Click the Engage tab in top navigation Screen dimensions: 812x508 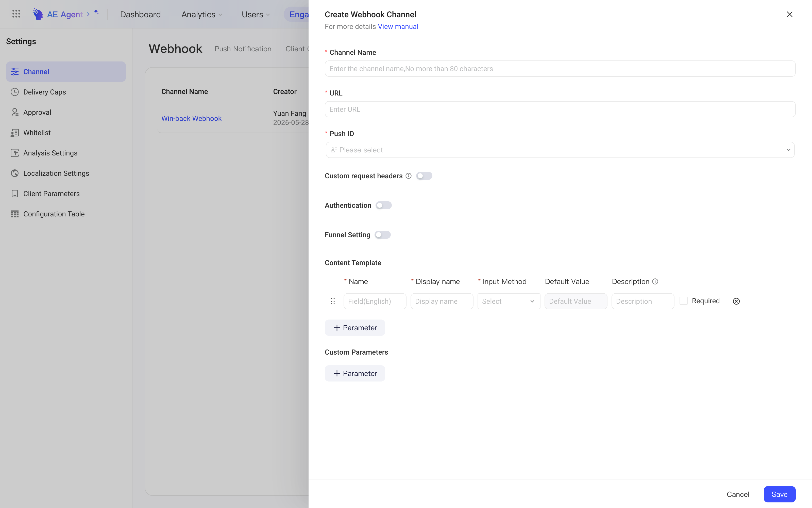point(297,14)
